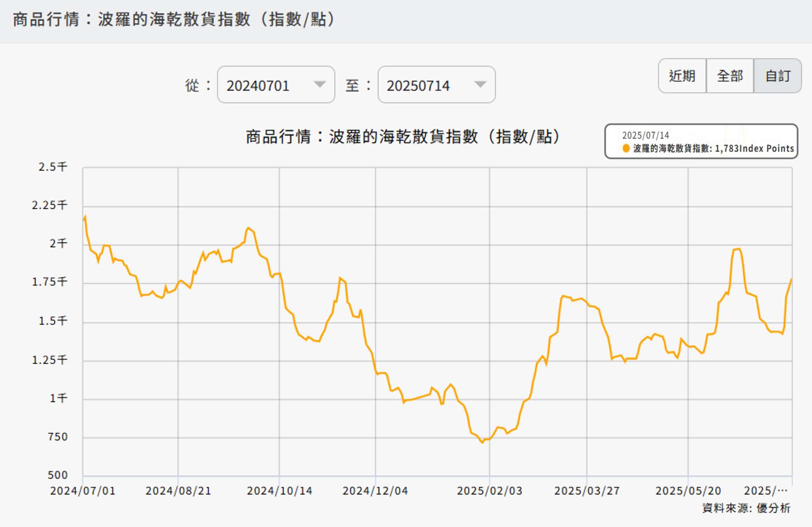
Task: Open the end date dropdown showing 20250714
Action: click(436, 85)
